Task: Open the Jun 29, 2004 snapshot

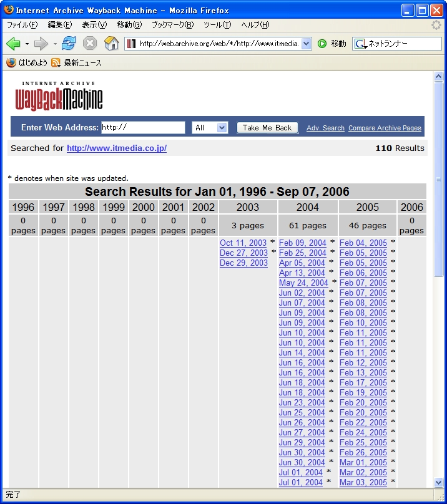Action: (x=302, y=442)
